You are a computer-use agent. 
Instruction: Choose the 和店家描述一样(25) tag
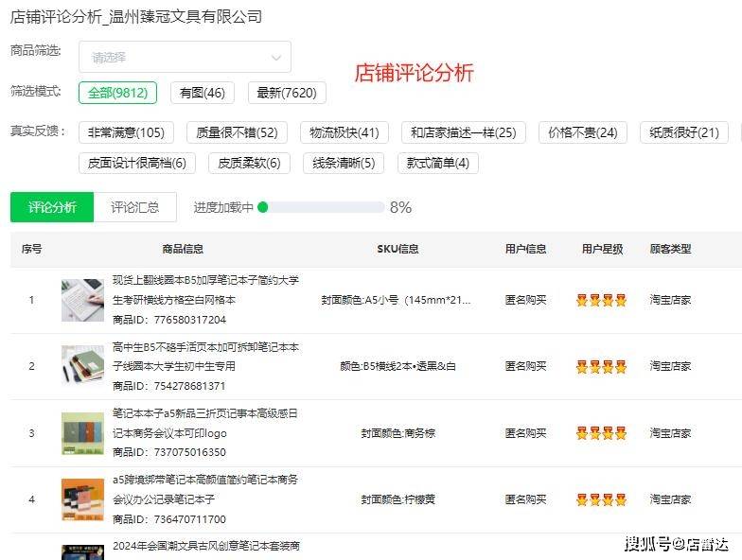tap(464, 132)
